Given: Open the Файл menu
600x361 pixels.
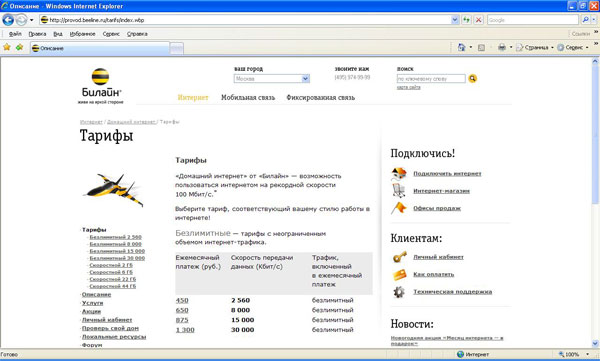Looking at the screenshot, I should point(15,34).
